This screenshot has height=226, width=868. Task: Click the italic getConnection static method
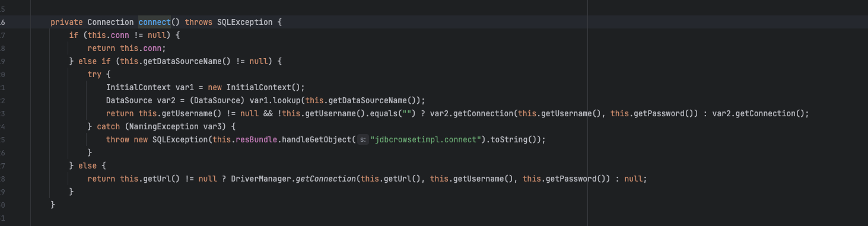click(325, 179)
